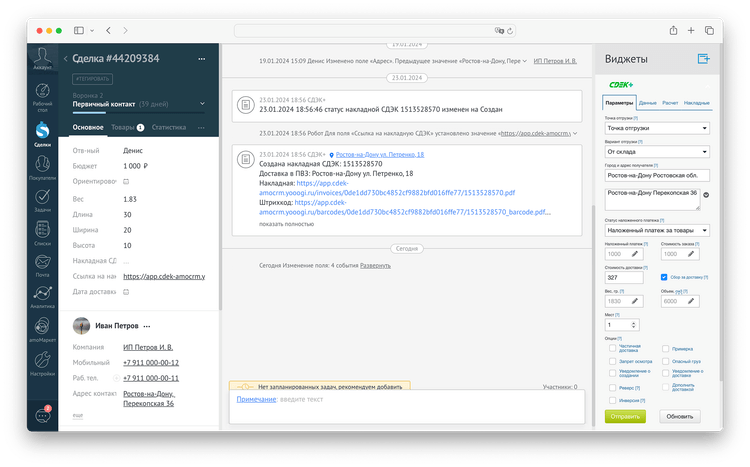
Task: Click pencil icon in Вес, гр. field
Action: point(635,301)
